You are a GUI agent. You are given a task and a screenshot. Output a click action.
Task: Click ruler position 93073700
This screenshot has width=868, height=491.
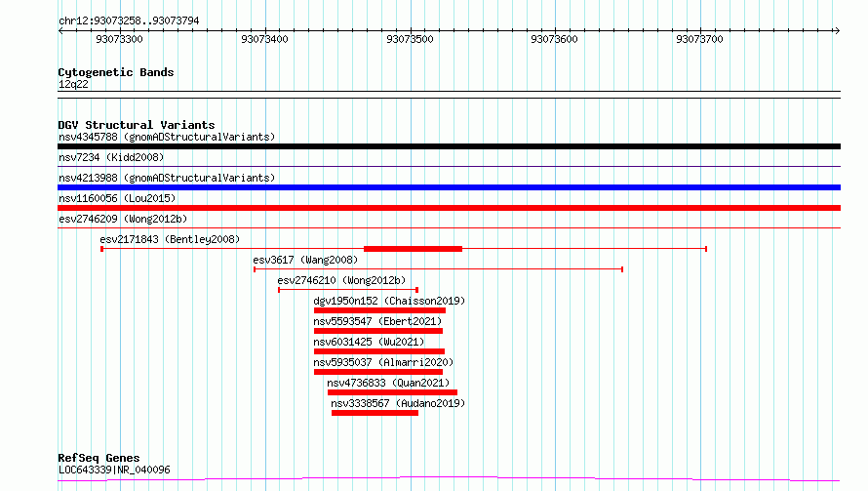click(x=699, y=39)
